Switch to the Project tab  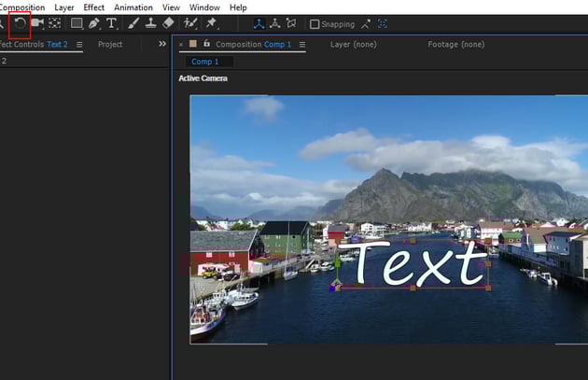(110, 44)
